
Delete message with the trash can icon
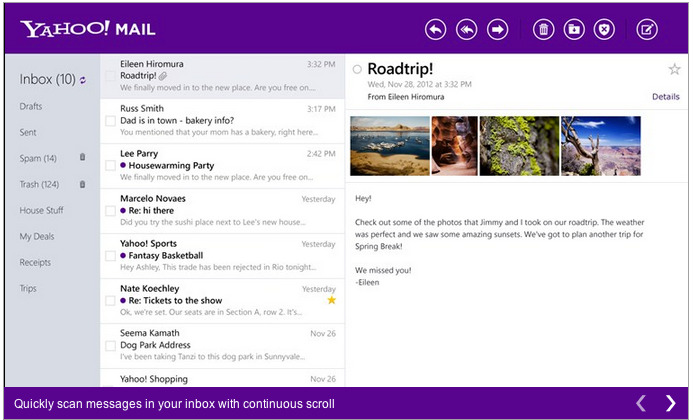(544, 30)
